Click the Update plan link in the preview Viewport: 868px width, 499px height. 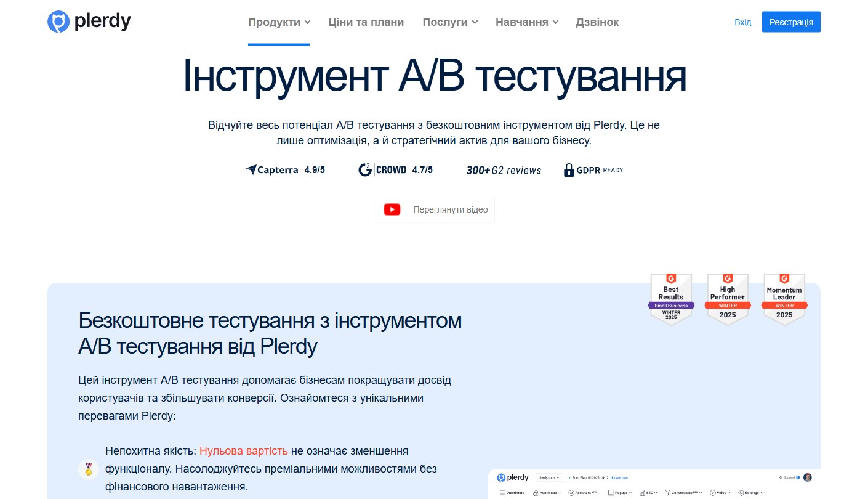click(x=619, y=477)
